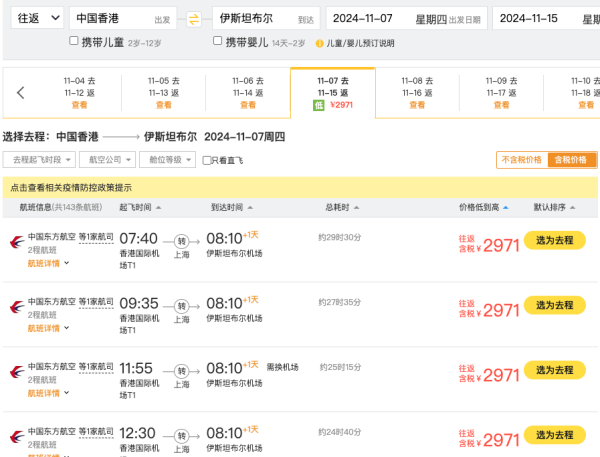Click departure city field 中国香港
This screenshot has width=600, height=457.
coord(123,18)
